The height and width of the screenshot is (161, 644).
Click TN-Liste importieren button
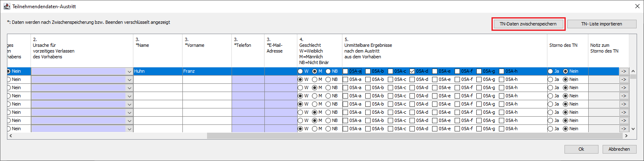tap(602, 24)
